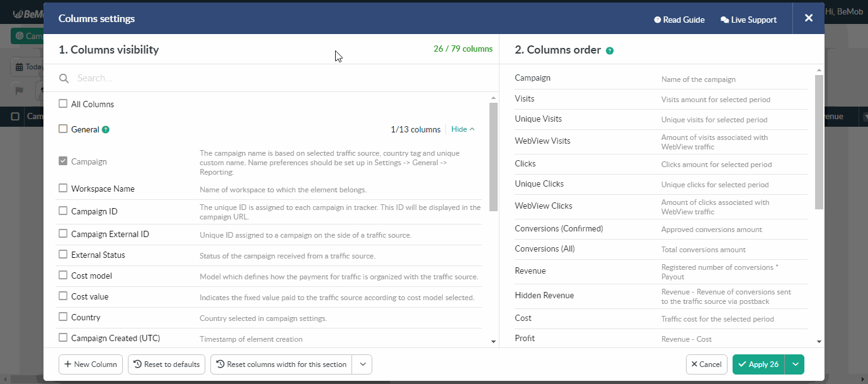The height and width of the screenshot is (384, 868).
Task: Select Campaign row in columns order
Action: tap(661, 78)
